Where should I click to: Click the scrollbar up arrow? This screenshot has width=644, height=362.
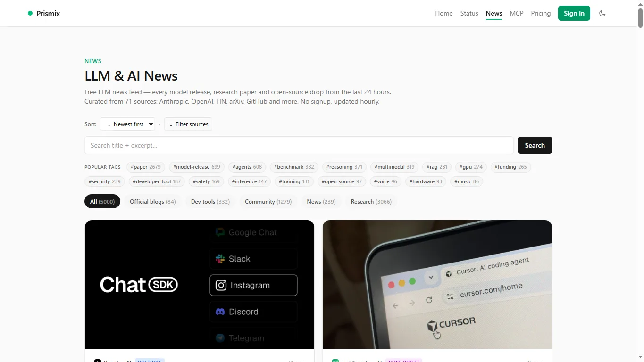[640, 4]
